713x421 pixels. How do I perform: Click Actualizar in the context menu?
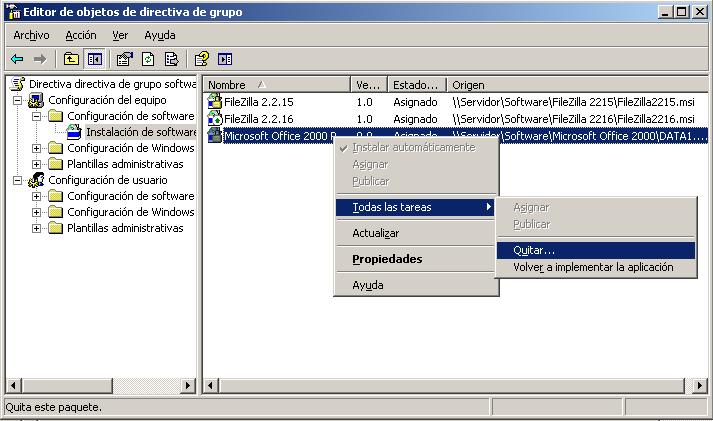point(375,233)
